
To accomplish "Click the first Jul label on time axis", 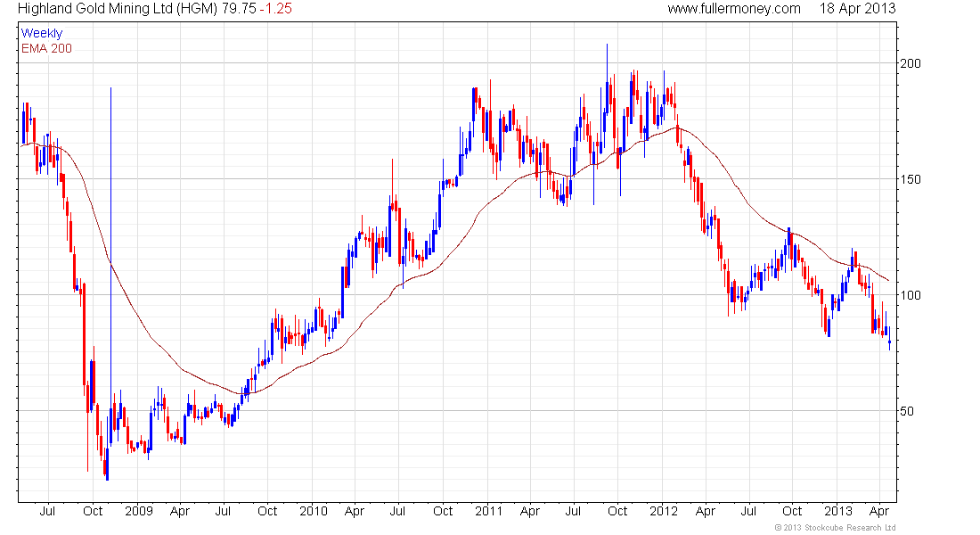I will tap(47, 511).
